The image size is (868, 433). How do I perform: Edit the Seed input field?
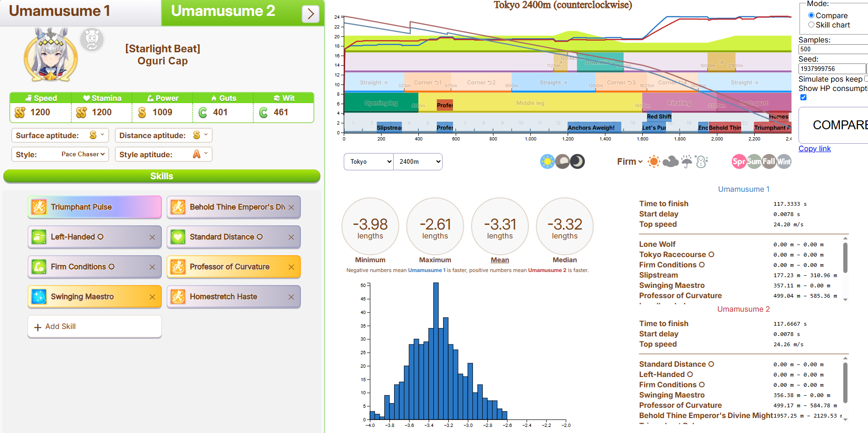[832, 69]
